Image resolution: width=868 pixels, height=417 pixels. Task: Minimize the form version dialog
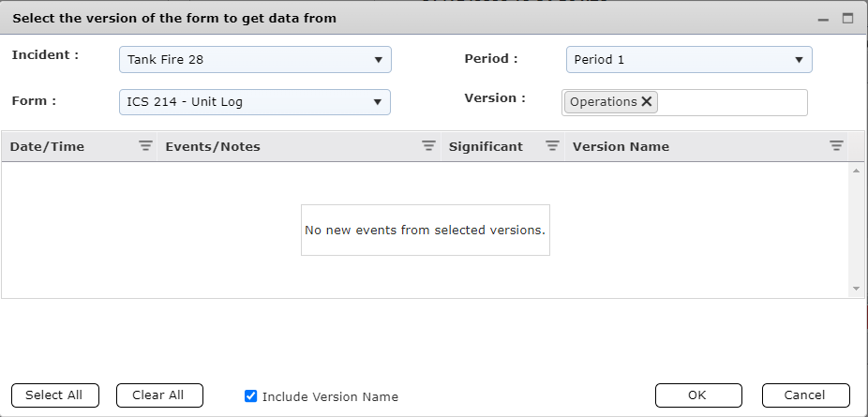pos(823,19)
